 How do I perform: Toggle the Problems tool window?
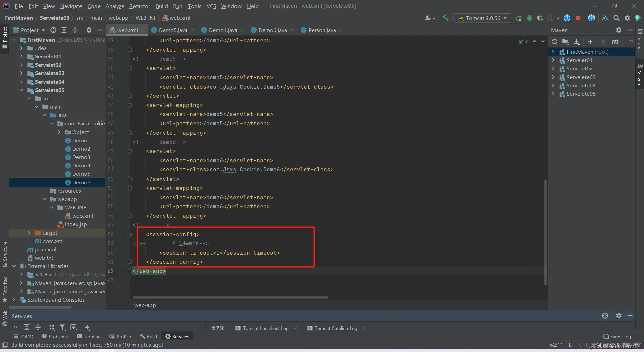(55, 336)
